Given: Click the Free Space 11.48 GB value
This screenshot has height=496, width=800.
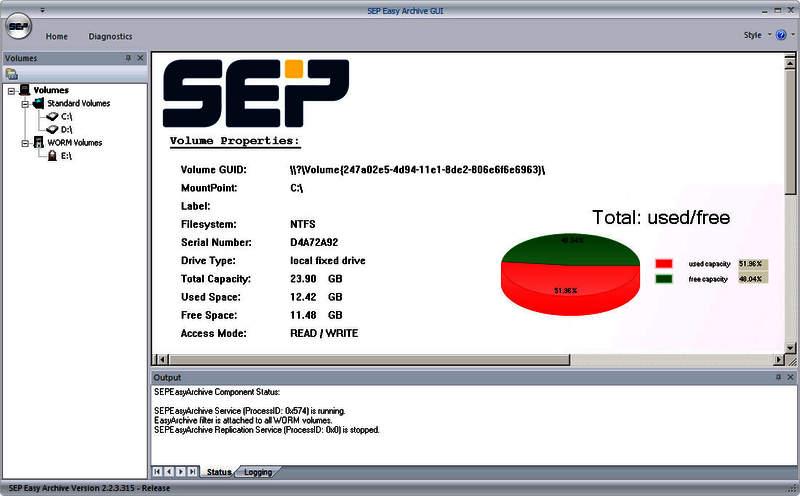Looking at the screenshot, I should click(316, 315).
